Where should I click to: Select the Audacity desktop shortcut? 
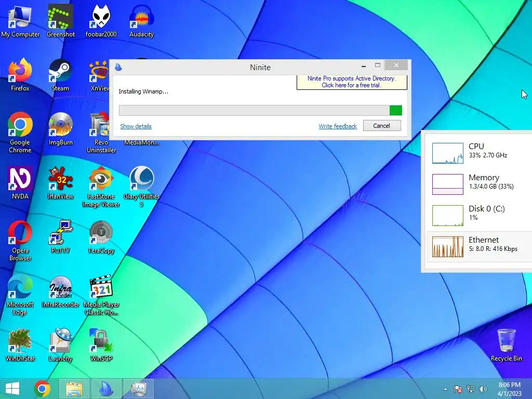click(x=141, y=21)
